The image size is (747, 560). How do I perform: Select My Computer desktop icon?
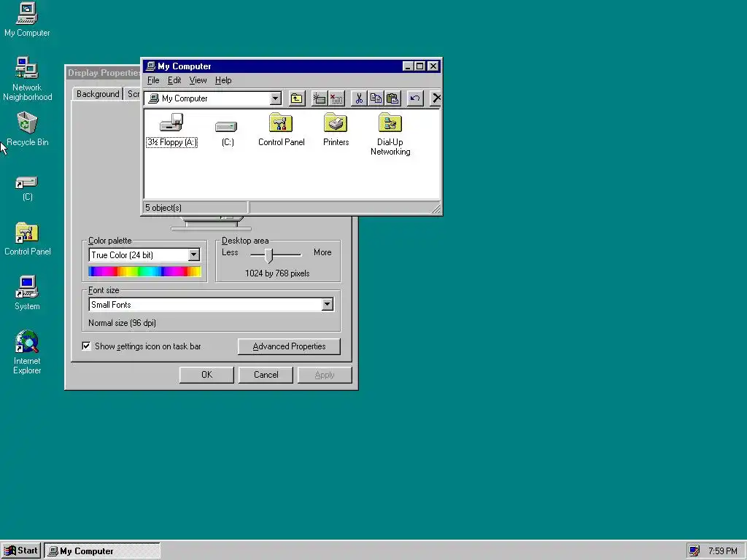point(27,20)
